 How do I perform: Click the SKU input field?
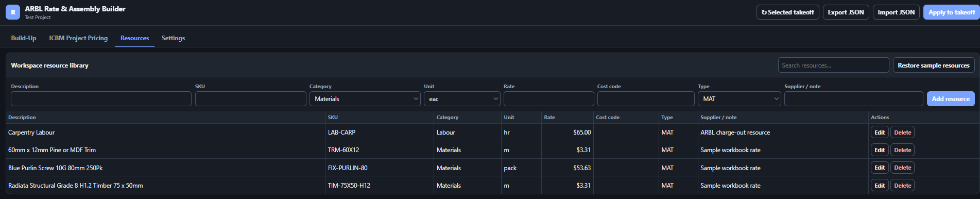[250, 99]
